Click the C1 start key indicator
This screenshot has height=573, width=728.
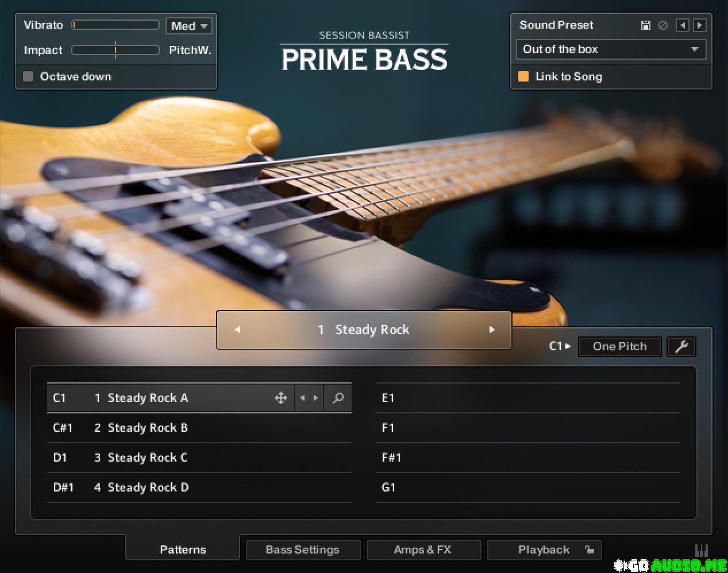tap(560, 346)
